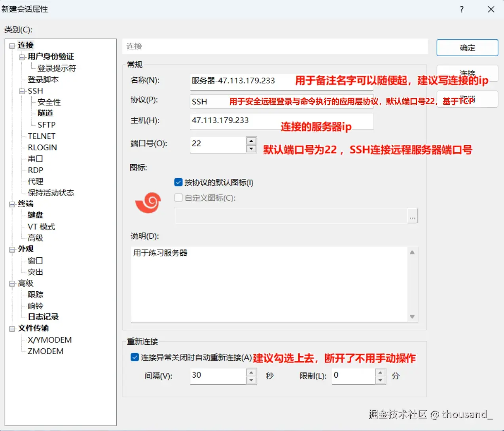Select 安全性 under SSH
This screenshot has width=504, height=431.
coord(49,102)
